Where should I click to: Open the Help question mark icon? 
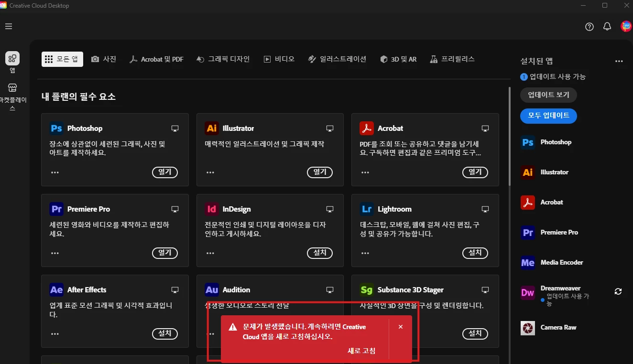coord(589,27)
